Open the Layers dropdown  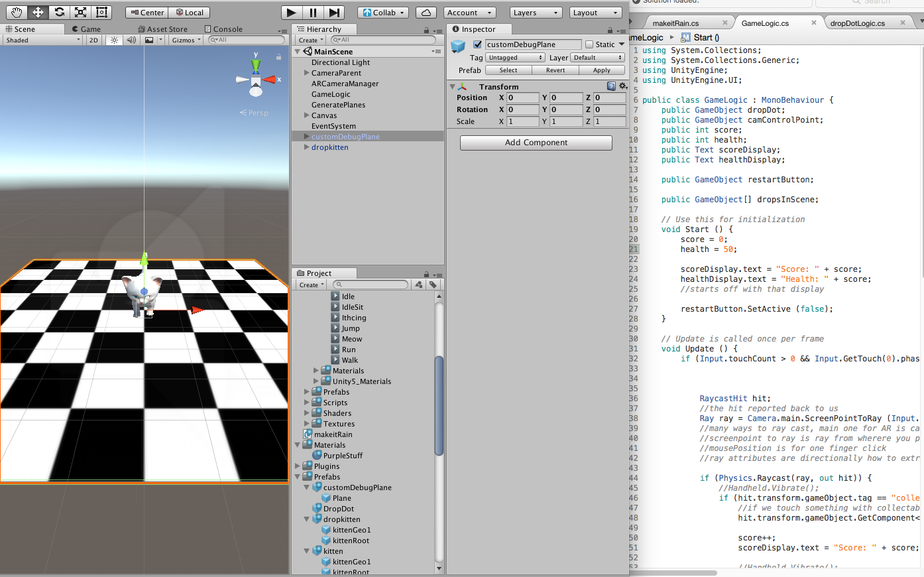(x=536, y=13)
